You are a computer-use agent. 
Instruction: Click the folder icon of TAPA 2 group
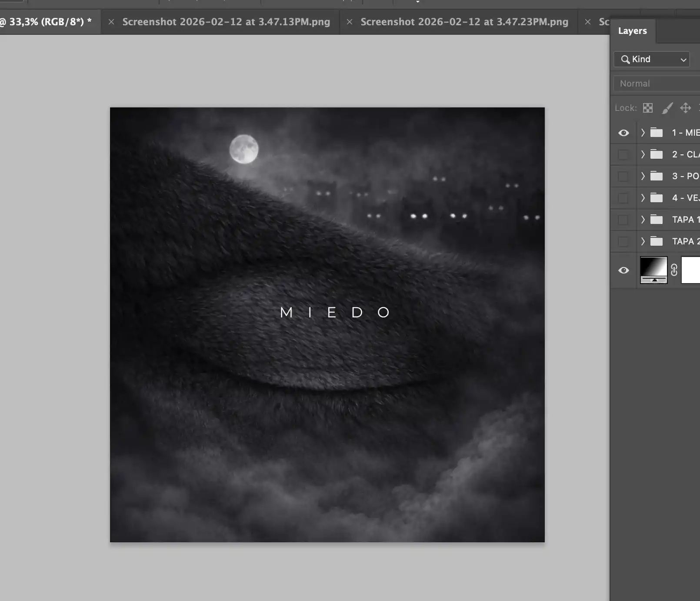[x=657, y=241]
